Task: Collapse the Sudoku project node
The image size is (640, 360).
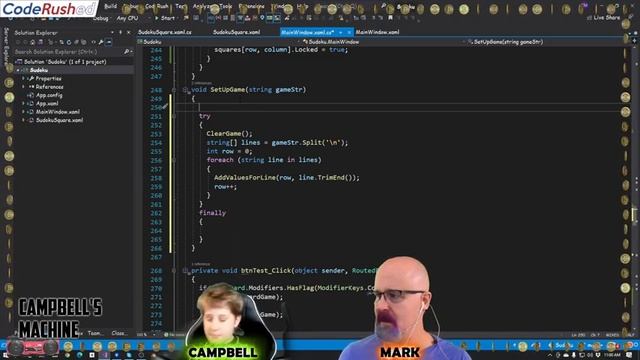Action: (x=18, y=70)
